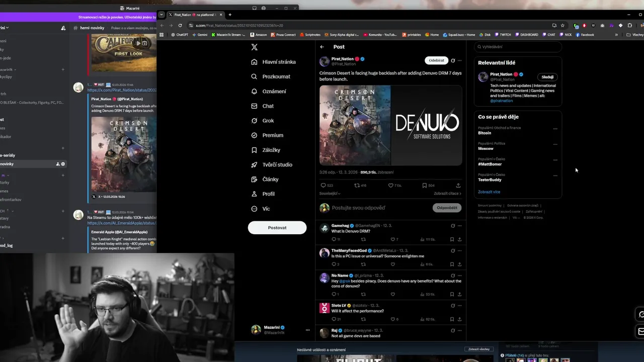Like Gamehag's reply with 7 likes
The height and width of the screenshot is (362, 644).
(x=393, y=239)
